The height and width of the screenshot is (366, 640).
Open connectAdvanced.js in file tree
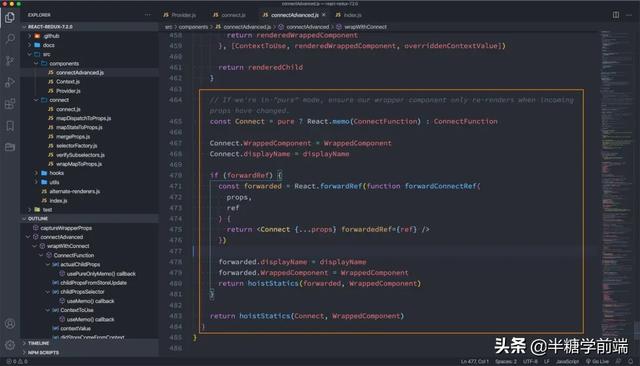(90, 73)
